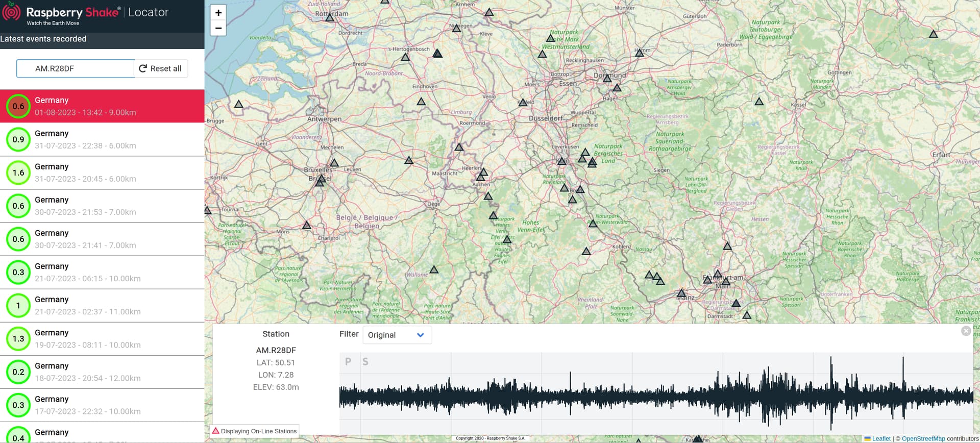980x443 pixels.
Task: Click station triangle near Darmstadt
Action: pyautogui.click(x=736, y=303)
